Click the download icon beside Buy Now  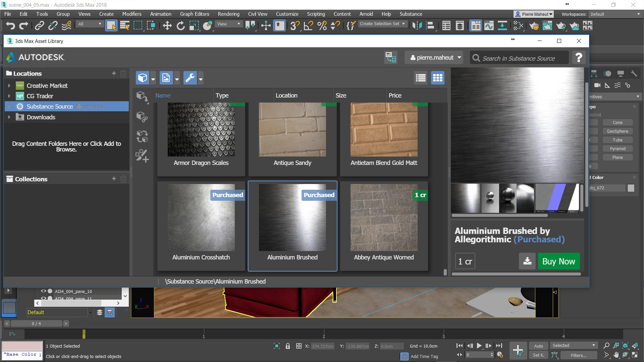[527, 261]
